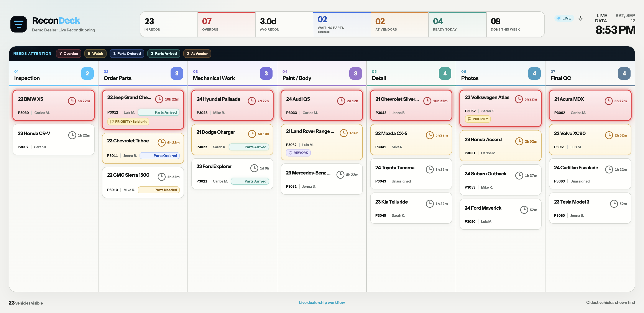Open the 23 Mercedes-Benz vehicle card
This screenshot has height=313, width=644.
click(322, 179)
